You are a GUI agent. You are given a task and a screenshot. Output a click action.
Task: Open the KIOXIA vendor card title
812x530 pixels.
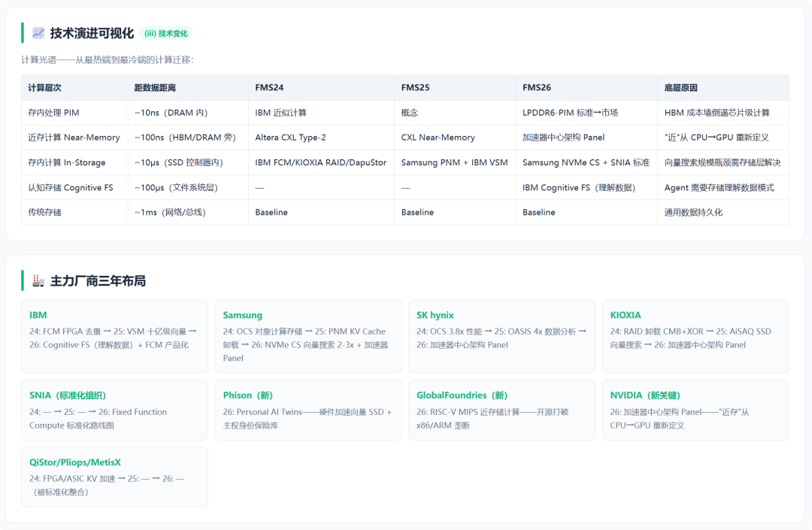[x=625, y=315]
